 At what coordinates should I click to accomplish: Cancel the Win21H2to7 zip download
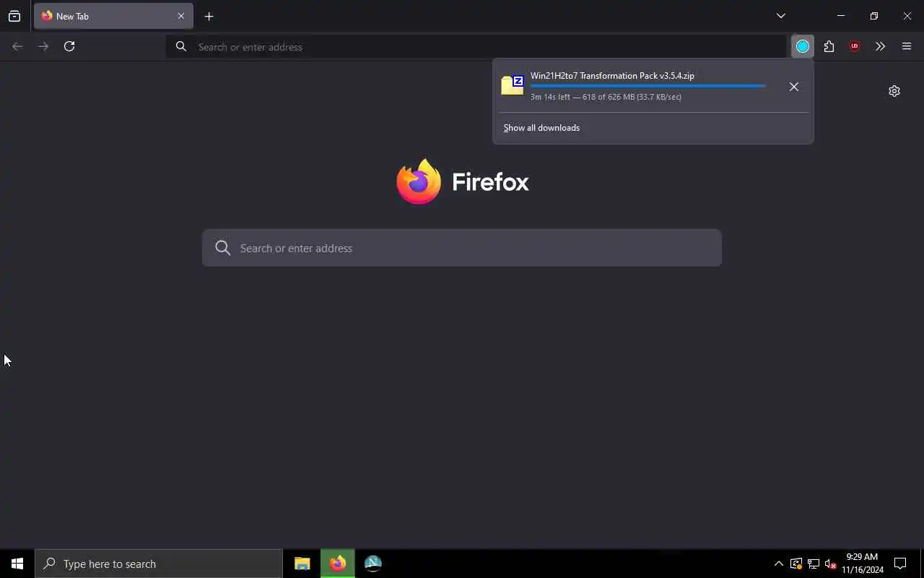[794, 87]
